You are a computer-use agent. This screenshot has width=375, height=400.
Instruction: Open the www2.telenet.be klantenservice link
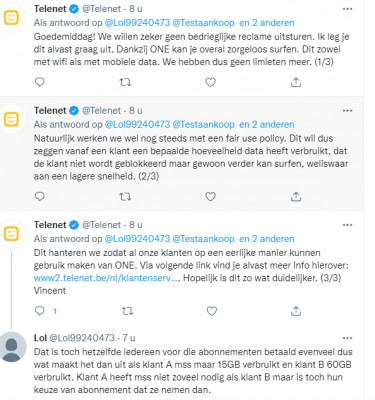pos(107,278)
